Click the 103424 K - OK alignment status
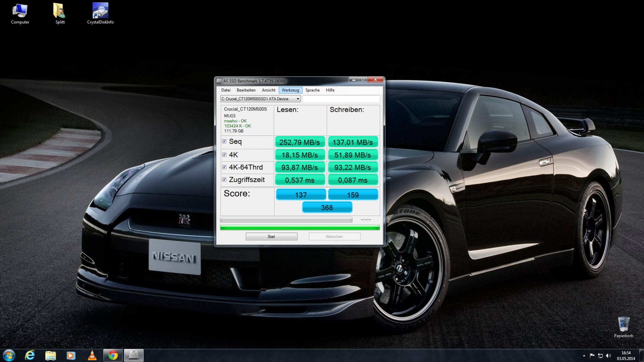The image size is (644, 362). point(238,126)
